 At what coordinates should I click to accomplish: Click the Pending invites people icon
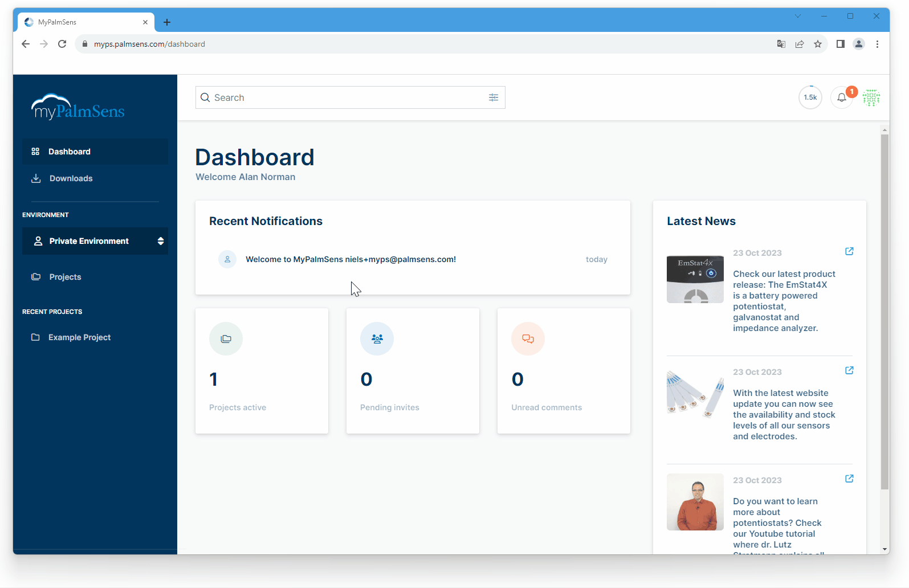377,339
